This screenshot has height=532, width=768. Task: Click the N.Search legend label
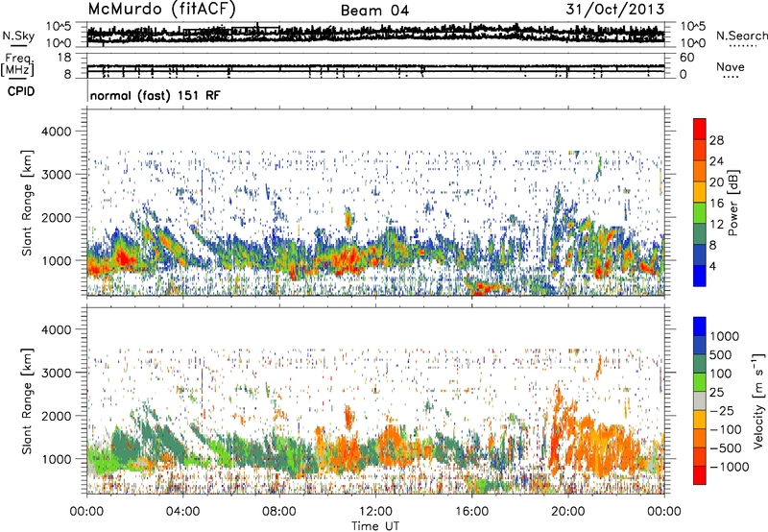742,36
